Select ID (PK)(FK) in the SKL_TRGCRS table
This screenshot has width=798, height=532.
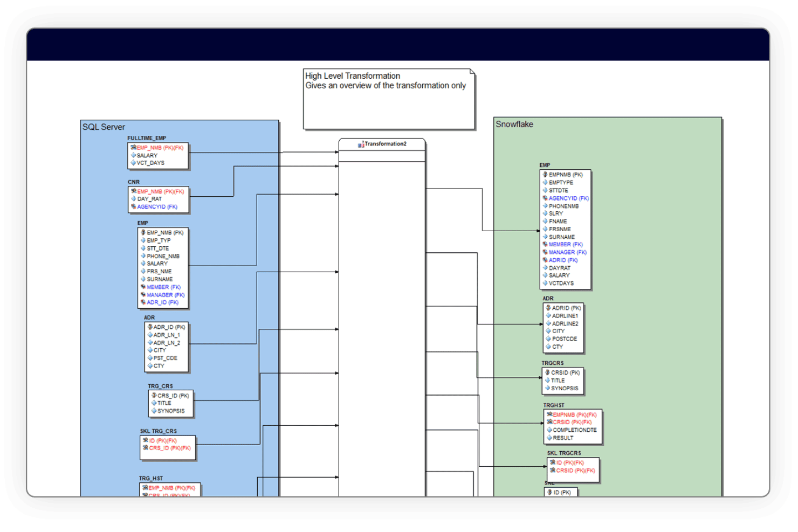click(570, 463)
